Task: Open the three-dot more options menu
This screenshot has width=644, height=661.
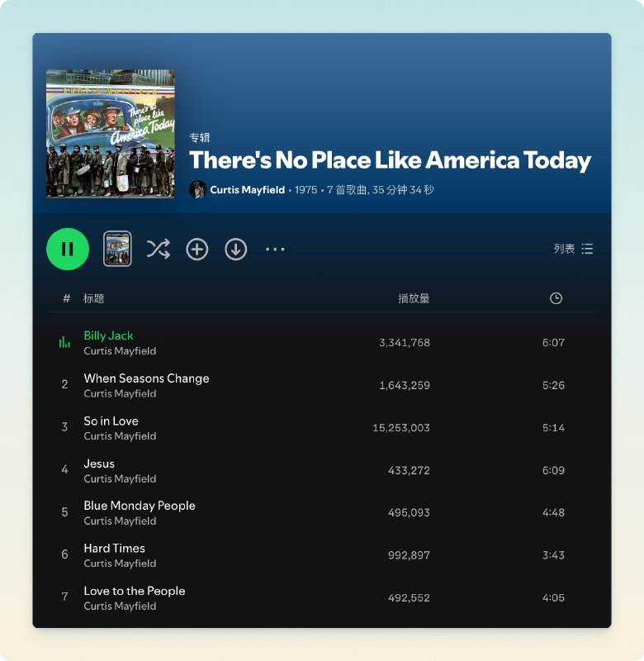Action: point(275,250)
